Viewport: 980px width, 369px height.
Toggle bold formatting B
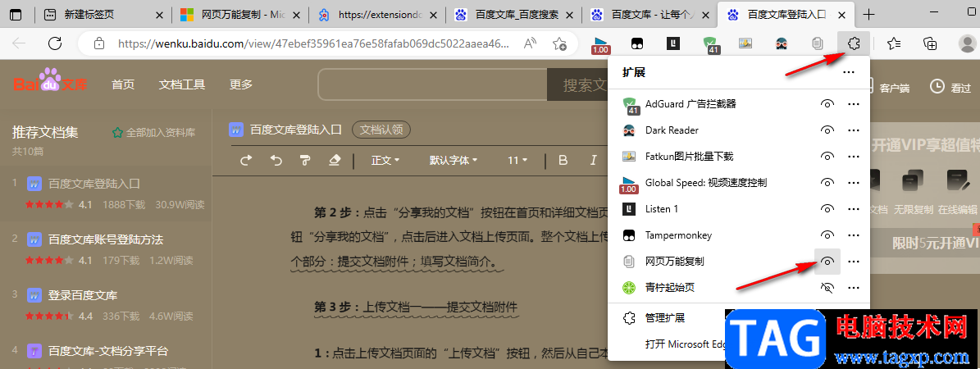tap(563, 160)
